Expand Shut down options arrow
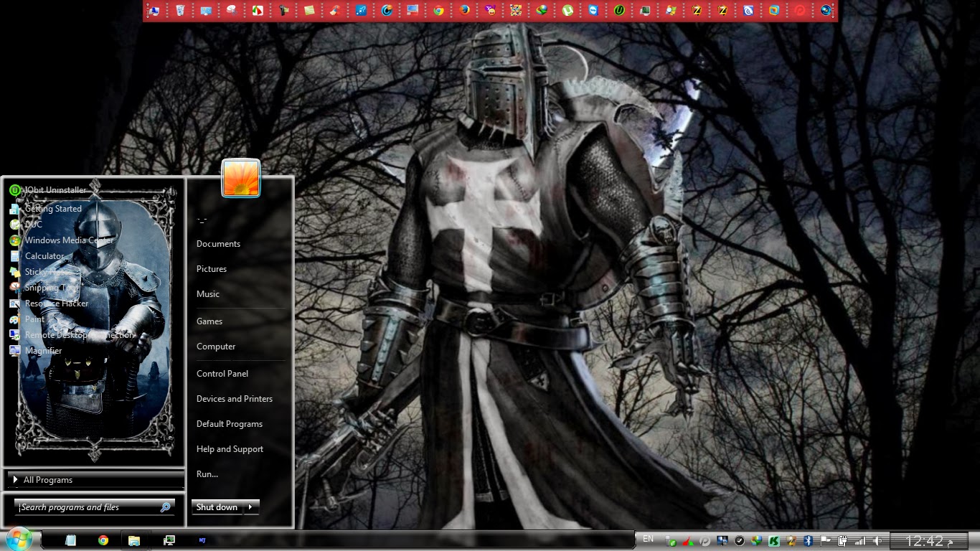Viewport: 980px width, 551px height. 250,507
